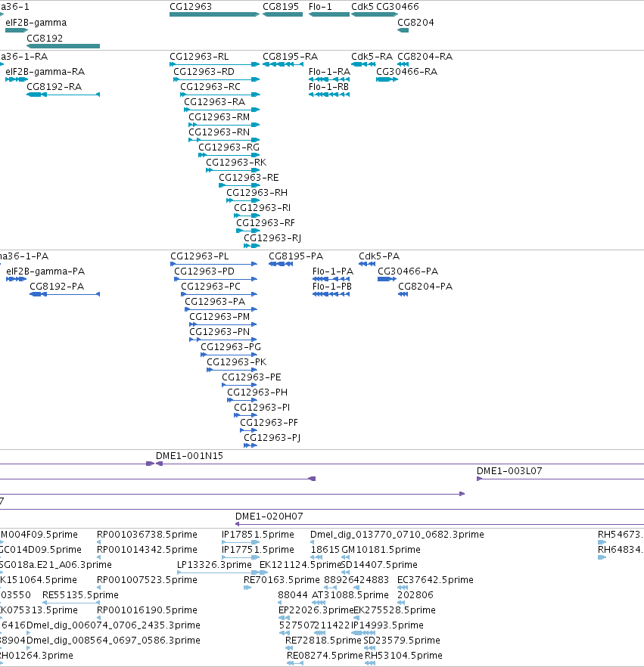Screen dimensions: 644x667
Task: Click the CG8192-PA protein label
Action: pyautogui.click(x=57, y=287)
